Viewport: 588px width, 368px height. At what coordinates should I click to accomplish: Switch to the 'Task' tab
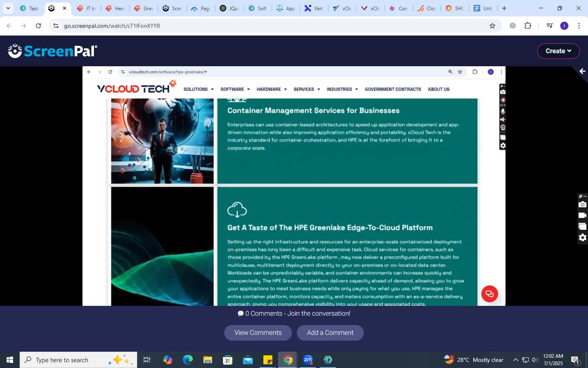[29, 8]
